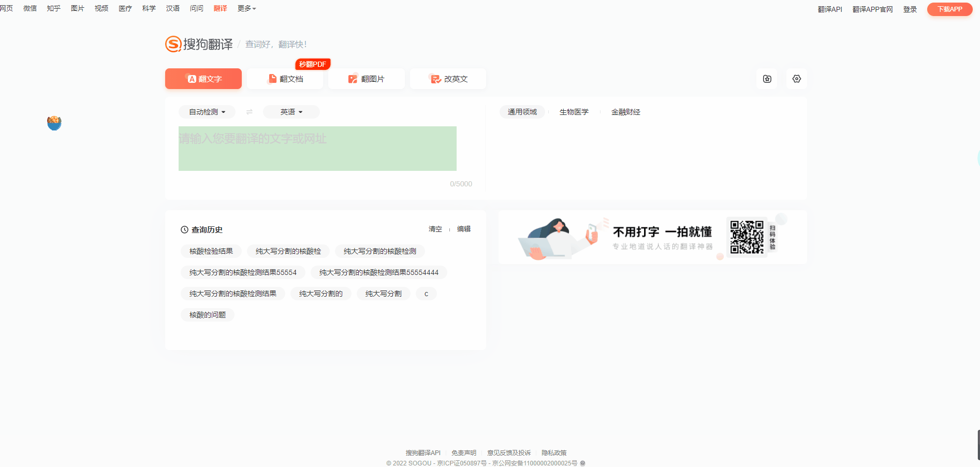Open 免责声明 footer link
This screenshot has width=980, height=467.
[464, 453]
